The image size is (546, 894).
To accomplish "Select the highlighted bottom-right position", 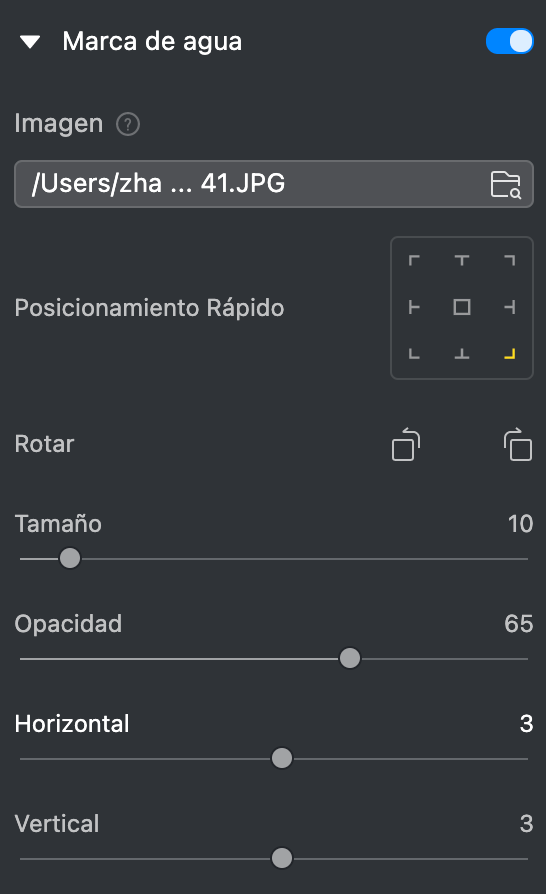I will coord(510,354).
